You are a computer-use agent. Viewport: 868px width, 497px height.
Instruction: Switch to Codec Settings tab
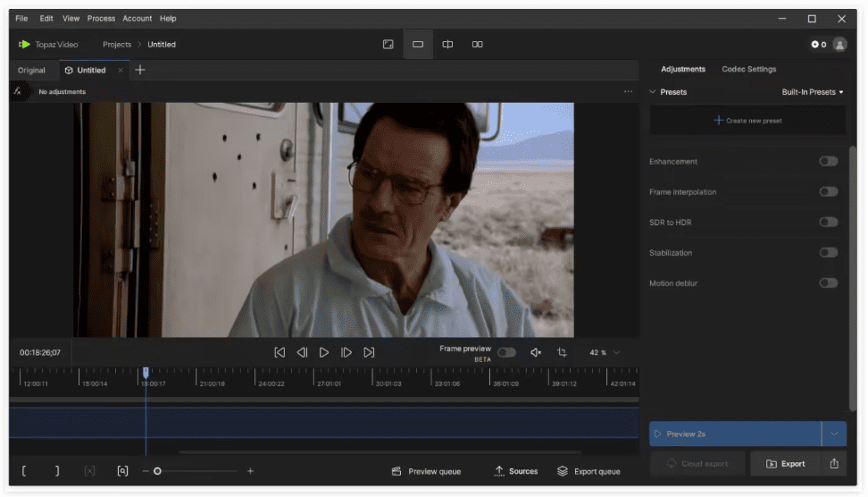(749, 69)
